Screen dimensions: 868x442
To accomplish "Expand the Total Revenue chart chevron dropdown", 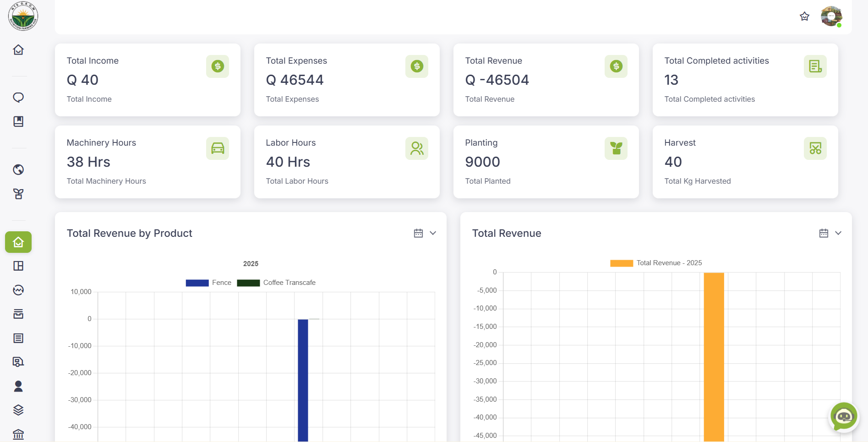I will (x=838, y=233).
